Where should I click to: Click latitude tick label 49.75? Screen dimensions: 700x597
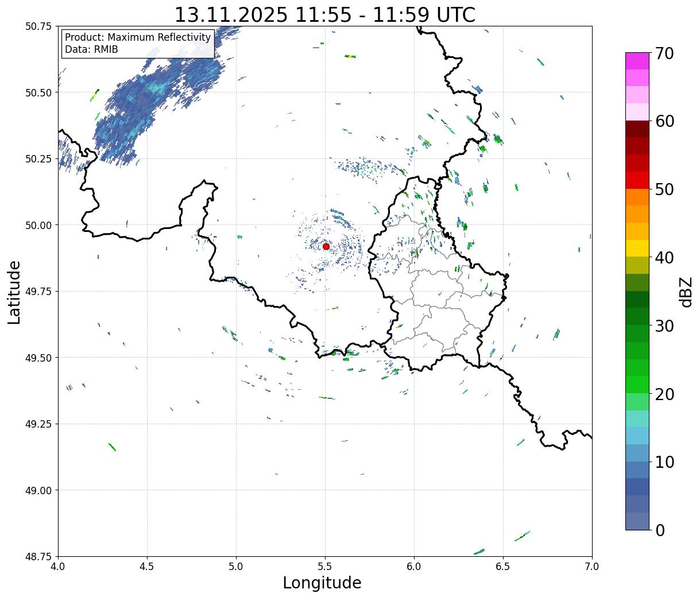[x=38, y=292]
